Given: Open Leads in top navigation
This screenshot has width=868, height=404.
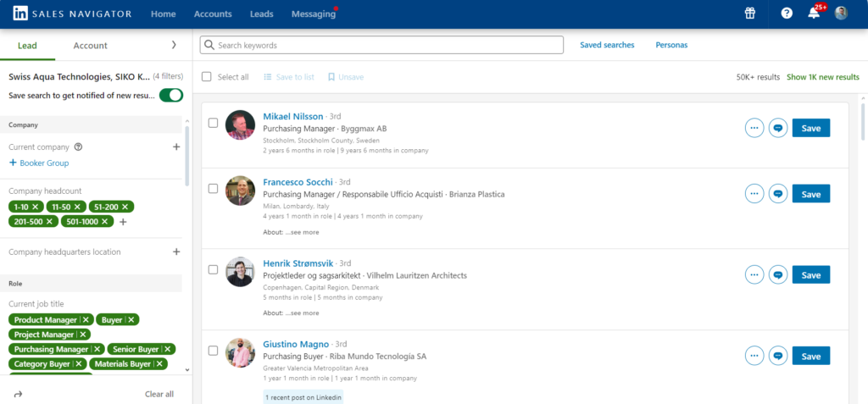Looking at the screenshot, I should (262, 14).
